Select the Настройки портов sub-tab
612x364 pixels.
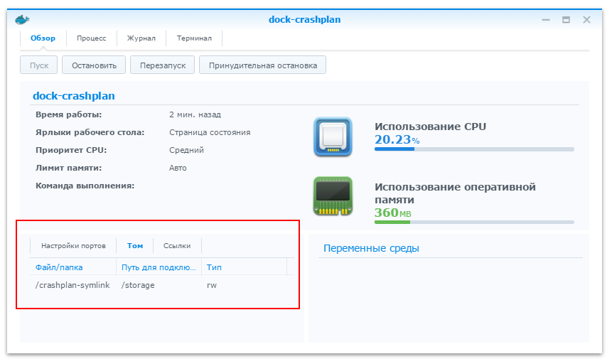click(x=73, y=246)
